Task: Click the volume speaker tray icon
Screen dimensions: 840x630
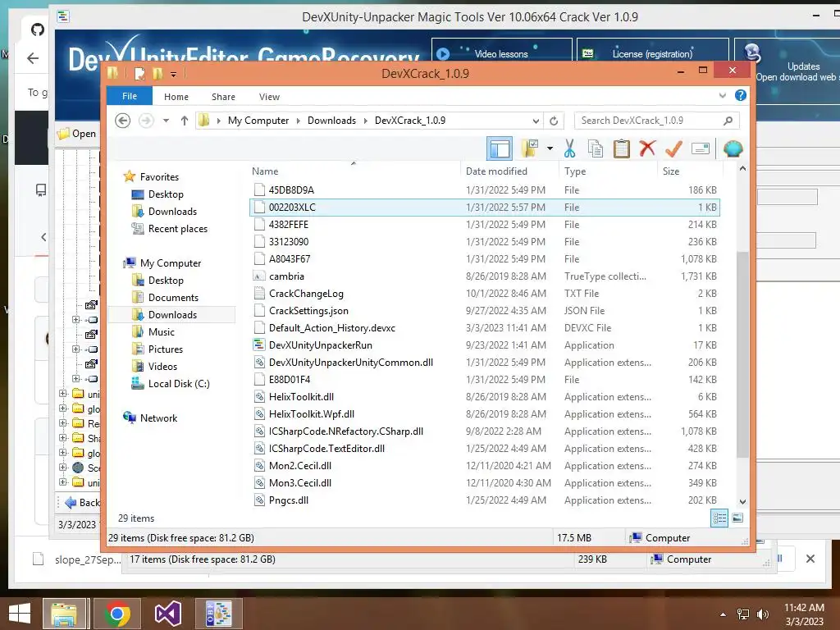Action: (763, 614)
